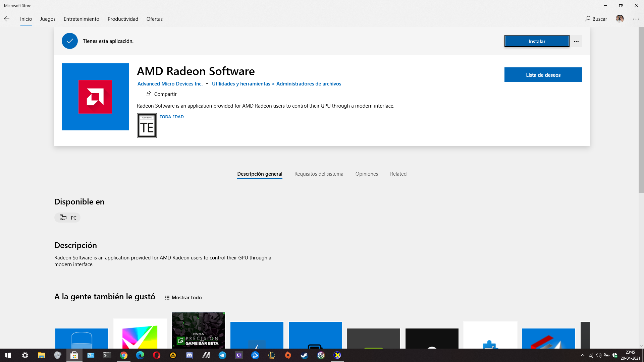Go back with the back arrow

[x=7, y=19]
